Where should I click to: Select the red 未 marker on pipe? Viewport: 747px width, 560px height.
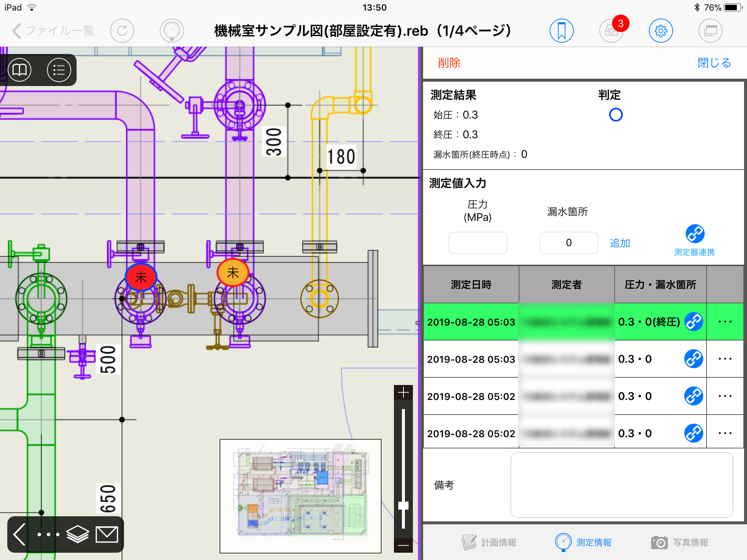[x=141, y=277]
